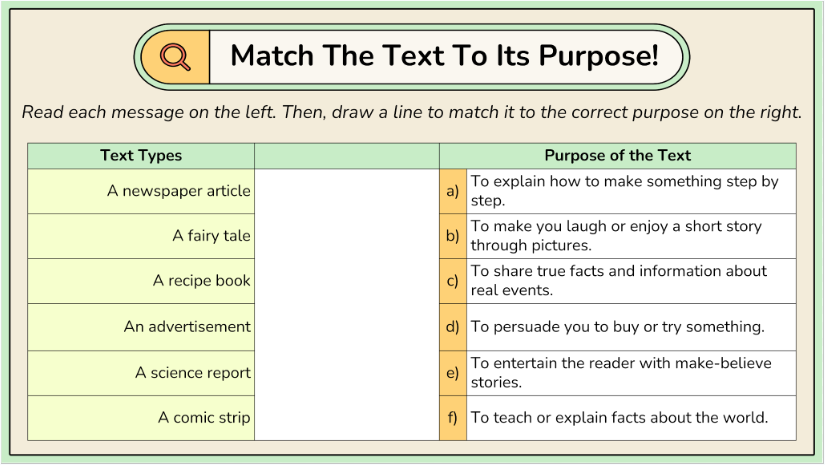The height and width of the screenshot is (465, 825).
Task: Select the 'A fairy tale' cell
Action: click(x=211, y=236)
